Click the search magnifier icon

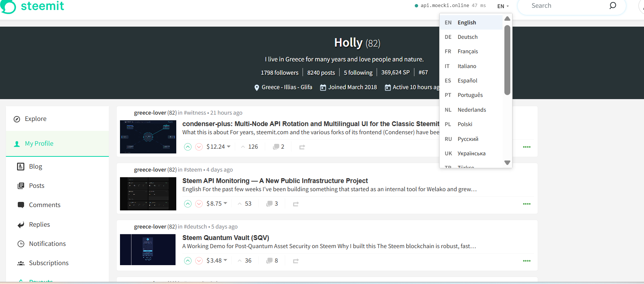click(613, 6)
